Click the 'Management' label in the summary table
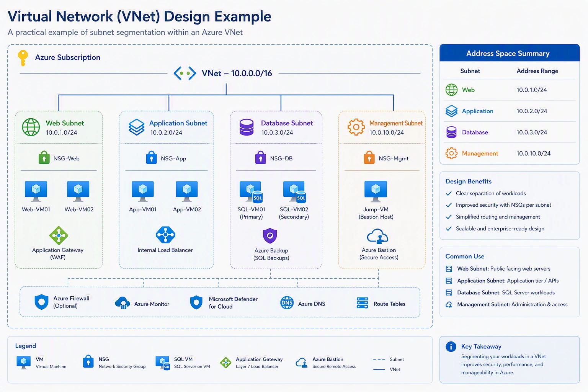This screenshot has height=392, width=588. point(480,154)
